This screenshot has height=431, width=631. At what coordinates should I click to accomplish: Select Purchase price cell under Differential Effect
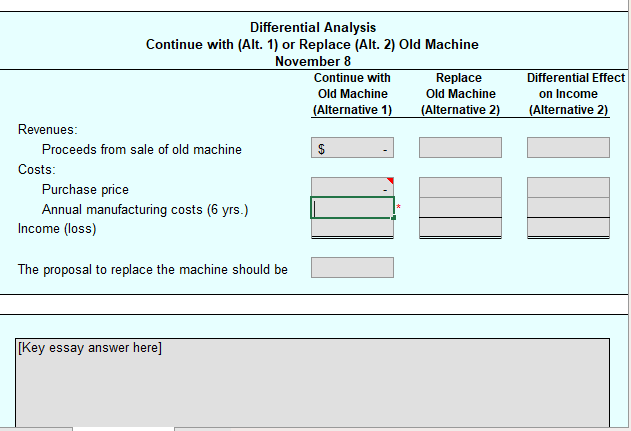point(568,187)
